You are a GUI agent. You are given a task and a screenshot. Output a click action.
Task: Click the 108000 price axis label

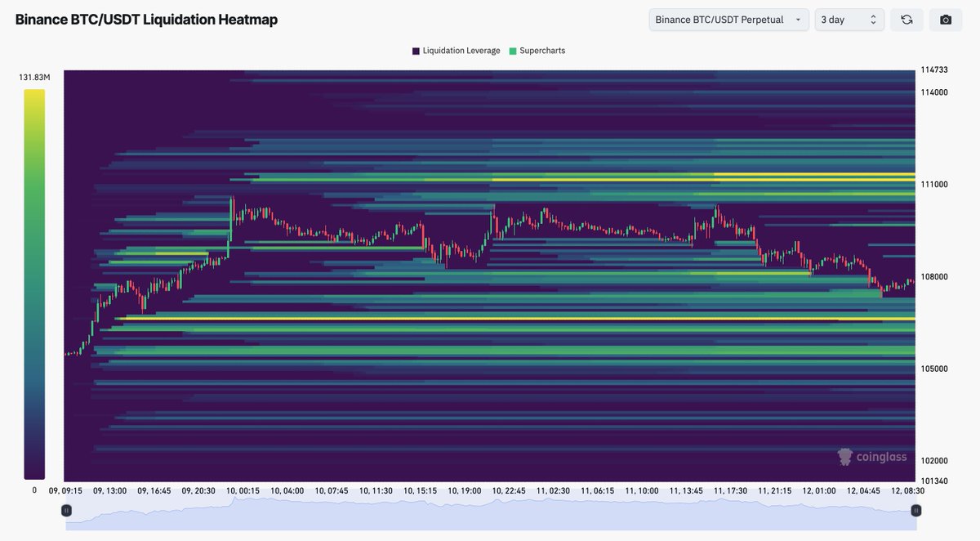pos(934,277)
